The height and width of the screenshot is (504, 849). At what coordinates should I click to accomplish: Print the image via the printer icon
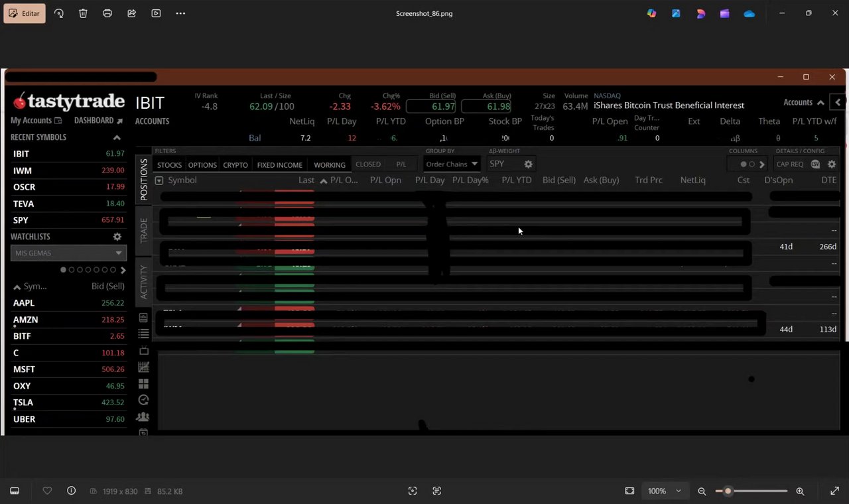pos(107,13)
